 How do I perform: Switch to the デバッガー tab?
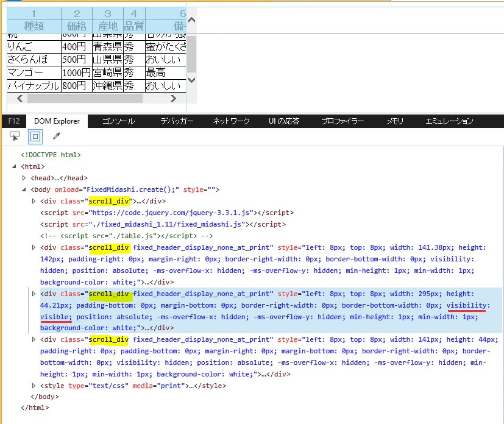[x=177, y=121]
